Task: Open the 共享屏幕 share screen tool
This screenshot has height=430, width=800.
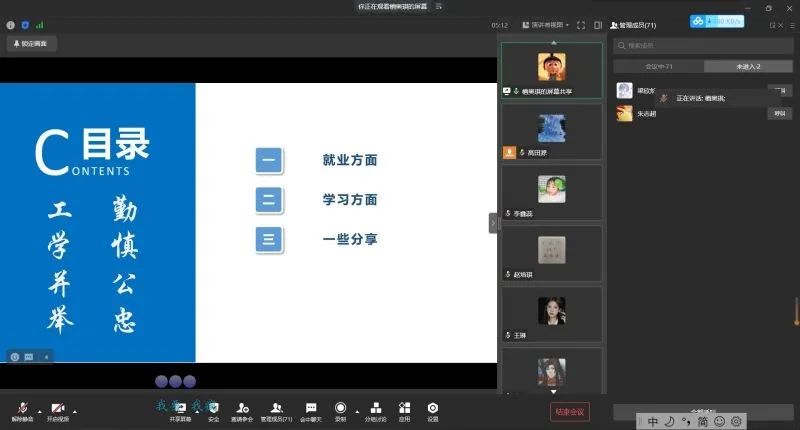Action: coord(180,410)
